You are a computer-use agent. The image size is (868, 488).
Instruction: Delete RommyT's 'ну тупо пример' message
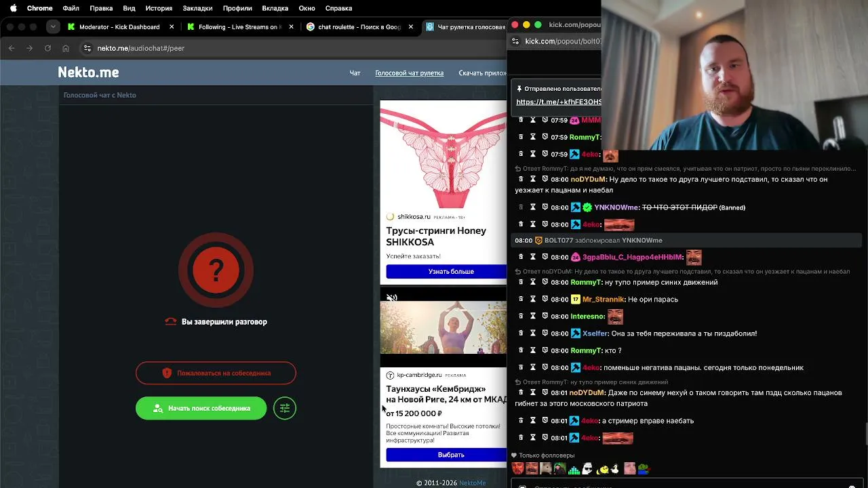[x=521, y=282]
